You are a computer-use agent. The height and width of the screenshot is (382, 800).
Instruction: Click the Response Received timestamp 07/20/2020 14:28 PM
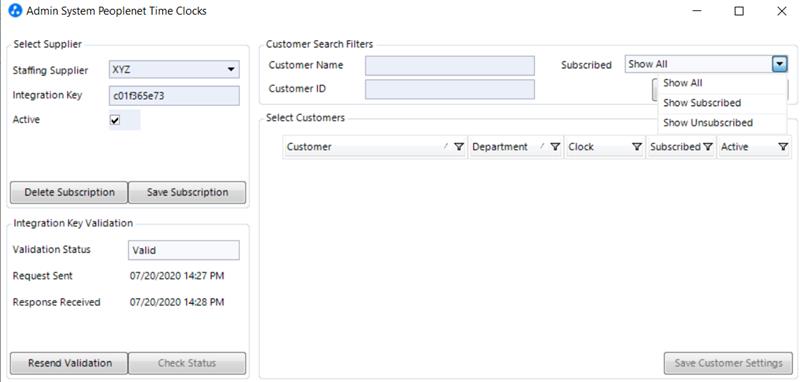tap(177, 302)
